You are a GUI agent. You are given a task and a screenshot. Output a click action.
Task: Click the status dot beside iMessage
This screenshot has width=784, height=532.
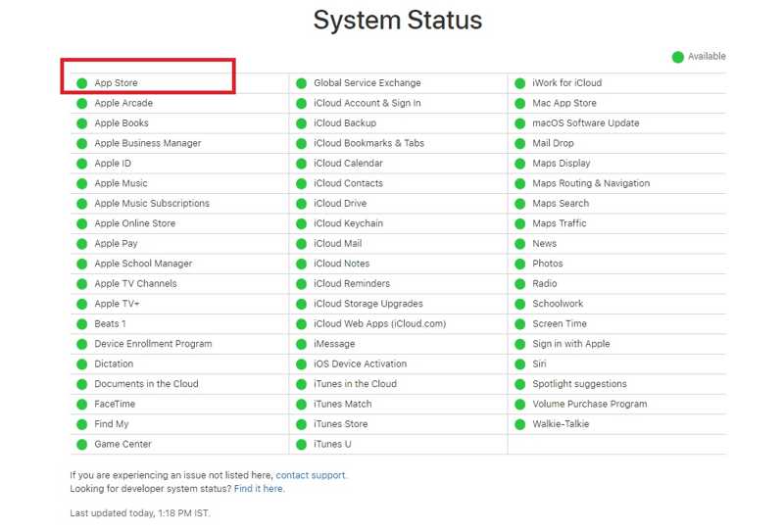pyautogui.click(x=301, y=344)
